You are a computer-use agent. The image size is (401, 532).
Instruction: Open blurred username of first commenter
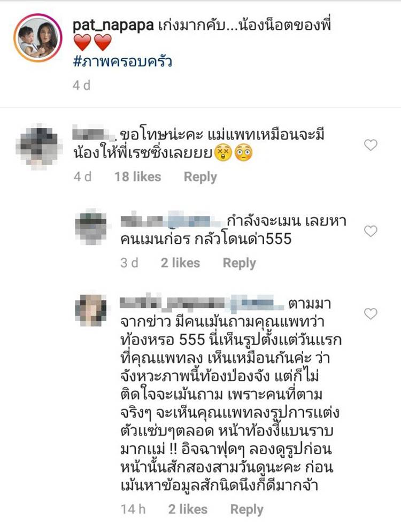pyautogui.click(x=94, y=135)
